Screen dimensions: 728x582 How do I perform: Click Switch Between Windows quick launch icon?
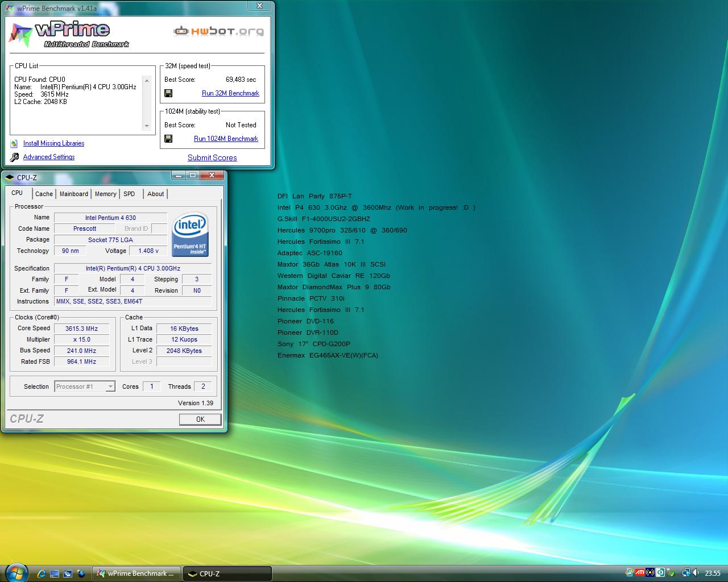coord(68,573)
